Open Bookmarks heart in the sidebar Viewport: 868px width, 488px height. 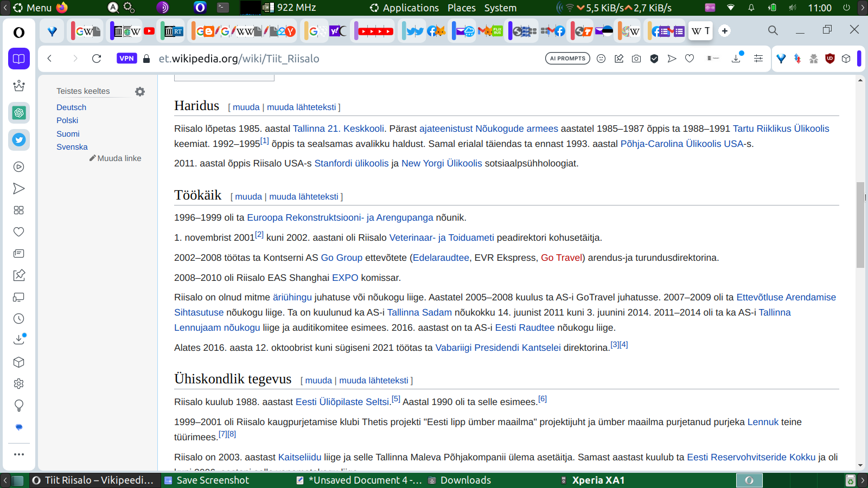pos(19,232)
